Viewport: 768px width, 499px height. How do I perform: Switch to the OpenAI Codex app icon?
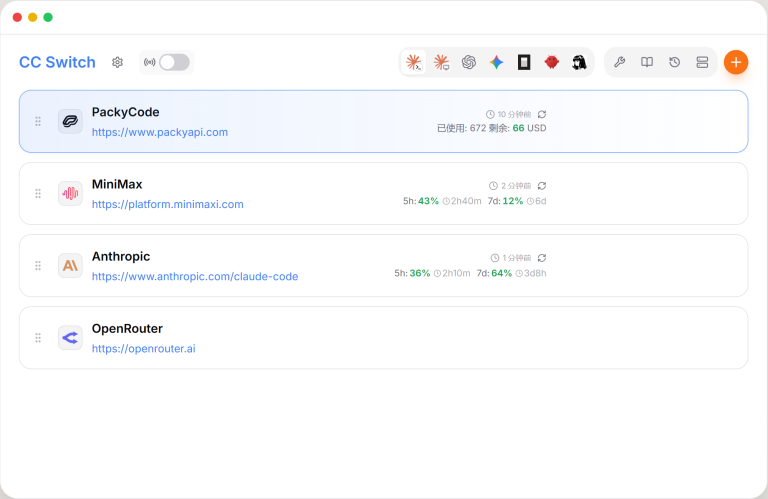pyautogui.click(x=469, y=62)
